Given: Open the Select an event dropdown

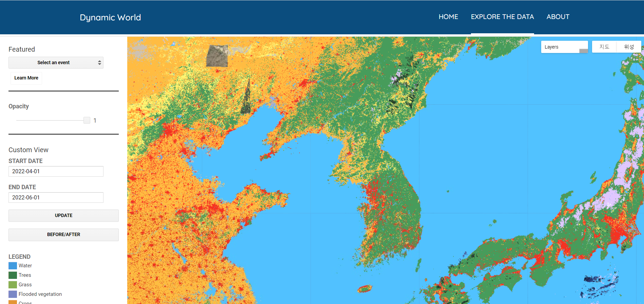Looking at the screenshot, I should coord(56,62).
